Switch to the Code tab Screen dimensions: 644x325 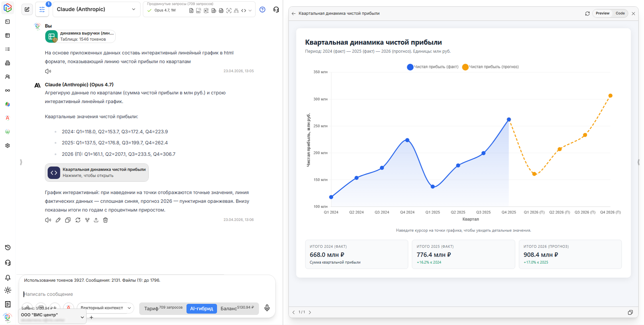point(620,13)
